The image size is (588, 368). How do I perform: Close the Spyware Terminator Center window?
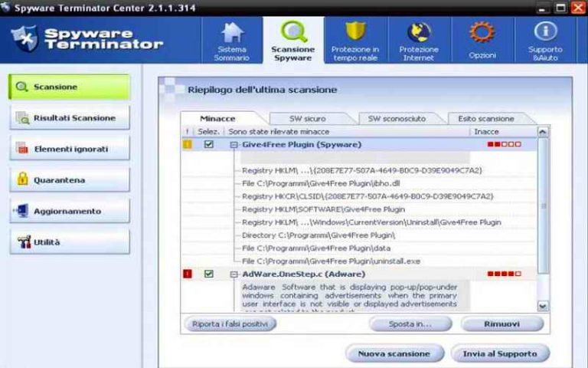pos(579,8)
